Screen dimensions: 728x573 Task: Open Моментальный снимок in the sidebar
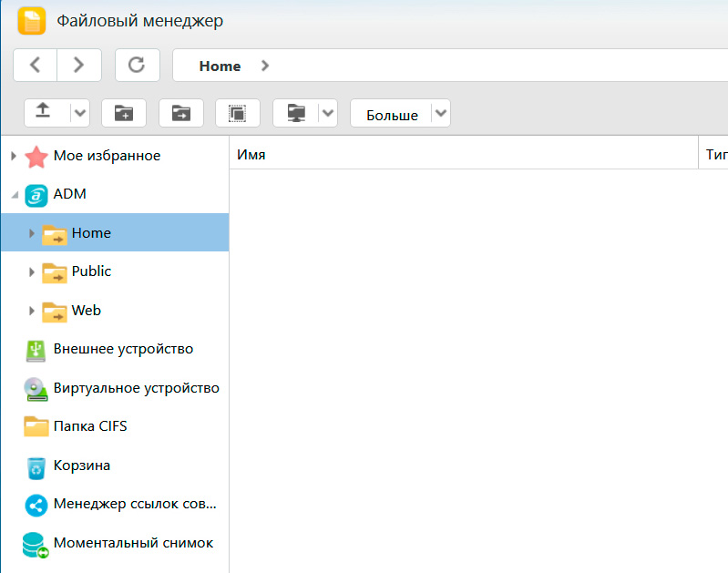click(133, 543)
